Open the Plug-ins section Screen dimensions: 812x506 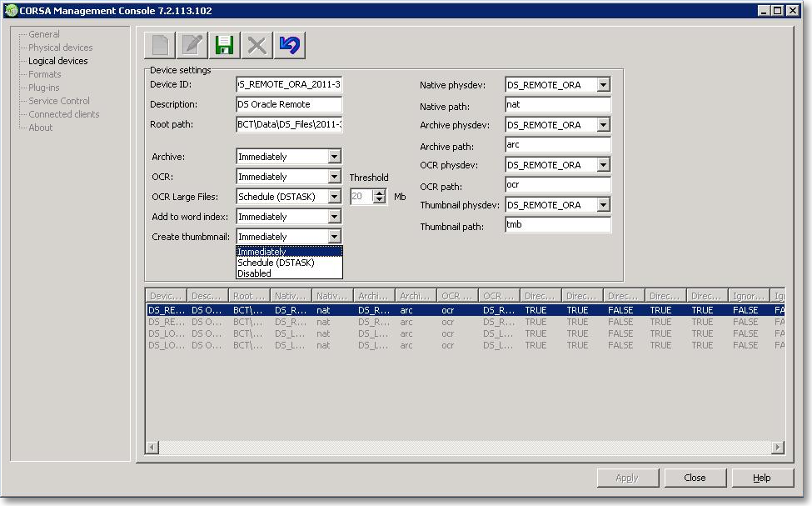pos(44,88)
